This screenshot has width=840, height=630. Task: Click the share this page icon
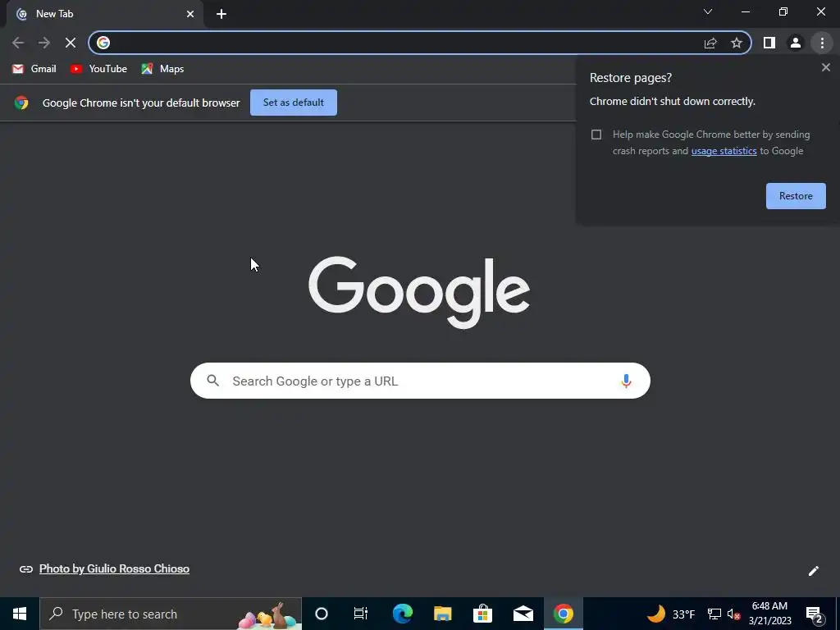click(710, 43)
